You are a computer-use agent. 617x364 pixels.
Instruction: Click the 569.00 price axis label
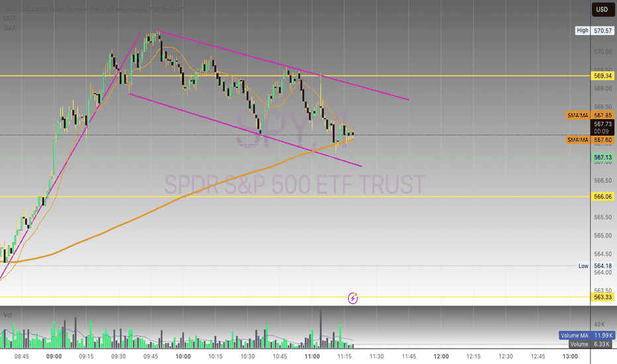click(x=602, y=89)
